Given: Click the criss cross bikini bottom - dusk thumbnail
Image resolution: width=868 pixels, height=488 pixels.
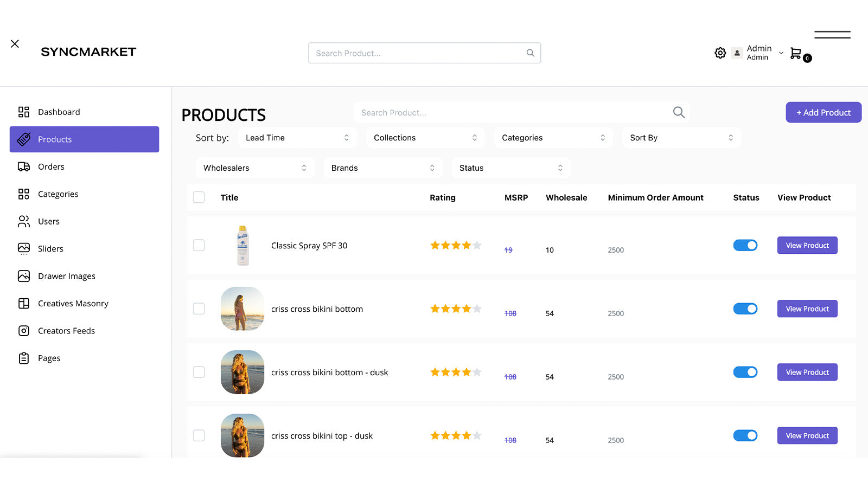Looking at the screenshot, I should click(242, 372).
